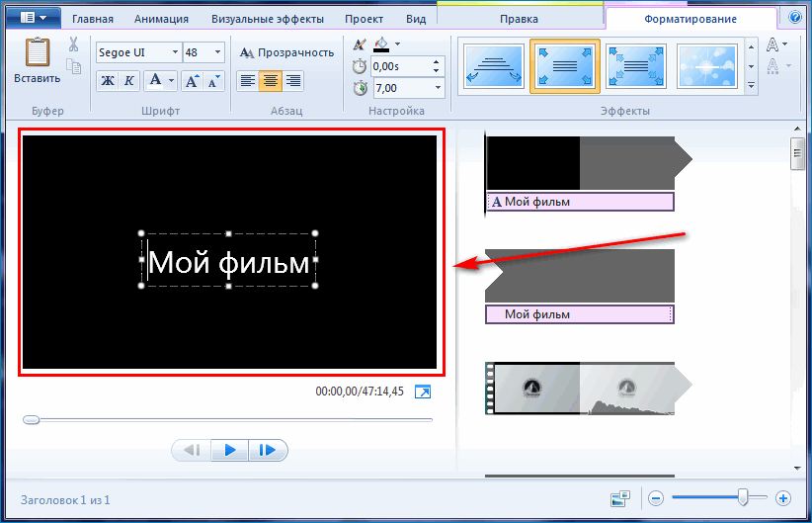Click the help question mark icon
This screenshot has height=523, width=812.
coord(795,17)
